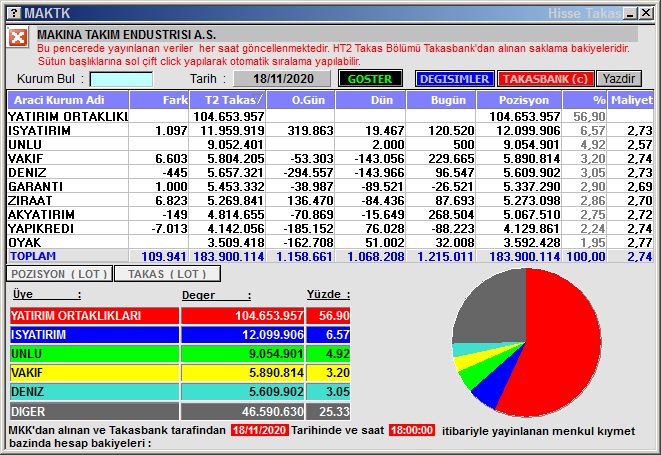Screen dimensions: 661x455
Task: Click blue ISYATIRIM legend bar
Action: [x=94, y=335]
